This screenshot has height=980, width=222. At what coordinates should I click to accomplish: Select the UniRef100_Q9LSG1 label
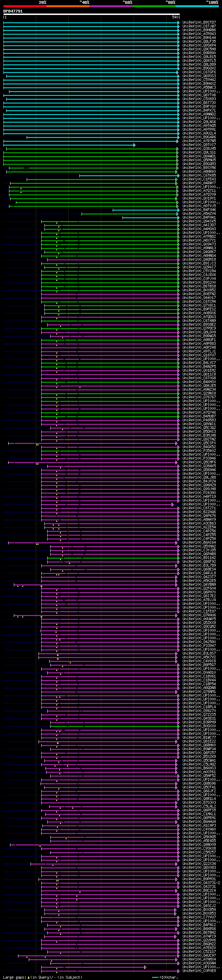[199, 153]
